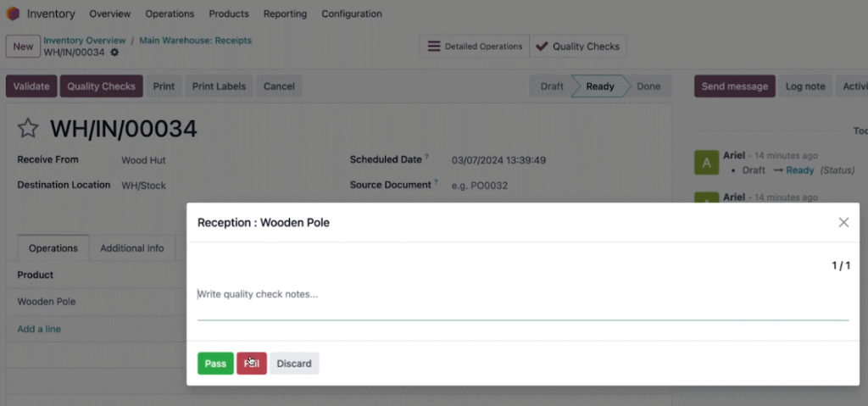868x406 pixels.
Task: Click the Inventory app title
Action: coord(51,14)
